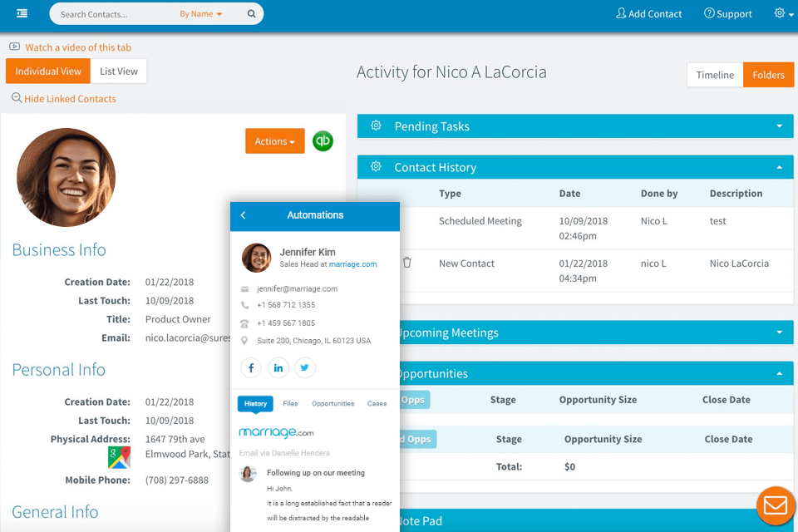798x532 pixels.
Task: Open the By Name search filter dropdown
Action: 200,14
